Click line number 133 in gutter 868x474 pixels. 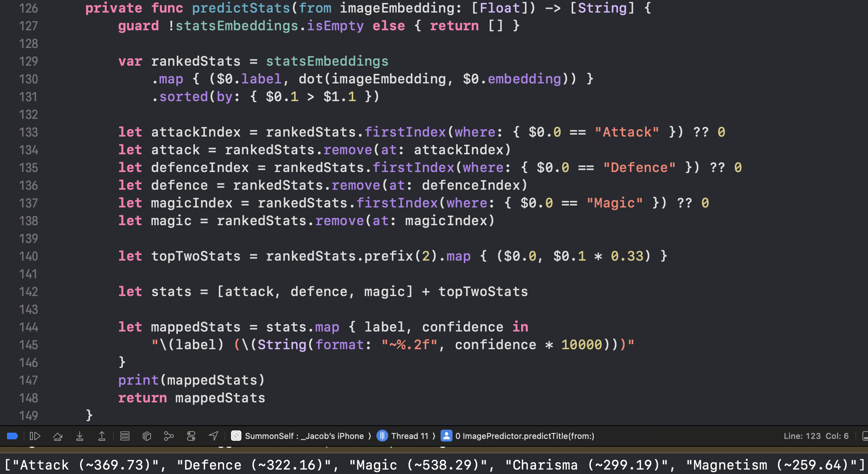pos(28,132)
